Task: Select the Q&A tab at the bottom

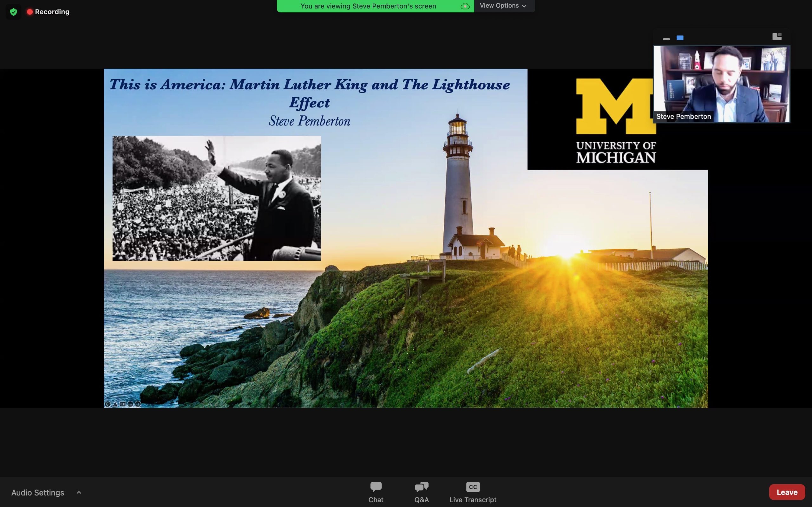Action: click(x=422, y=492)
